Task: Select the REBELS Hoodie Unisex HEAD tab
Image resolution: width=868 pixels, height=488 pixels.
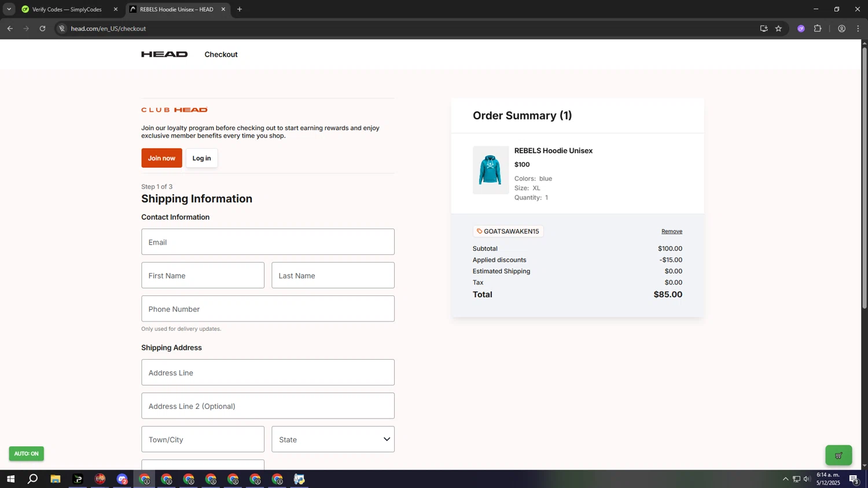Action: (x=176, y=9)
